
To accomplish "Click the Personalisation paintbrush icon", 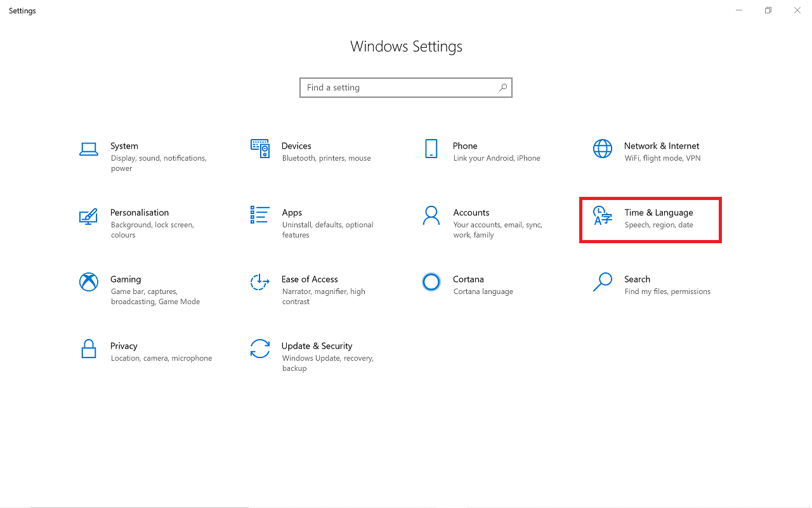I will pyautogui.click(x=88, y=216).
